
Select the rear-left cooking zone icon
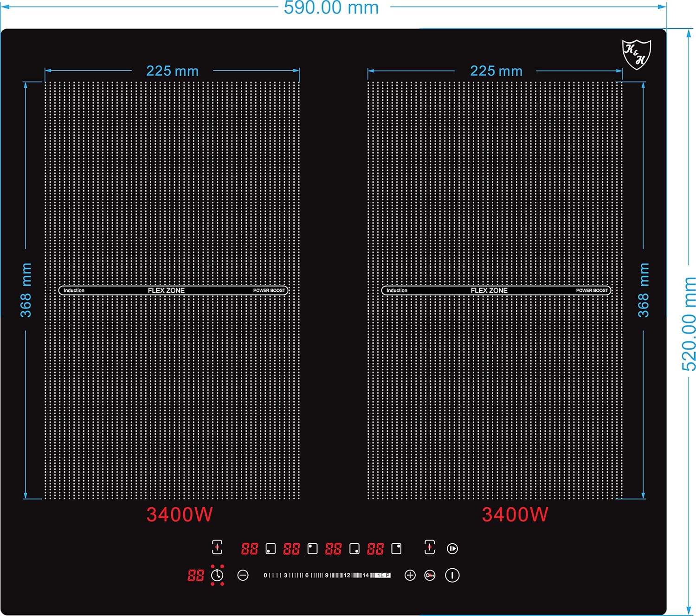tap(313, 549)
